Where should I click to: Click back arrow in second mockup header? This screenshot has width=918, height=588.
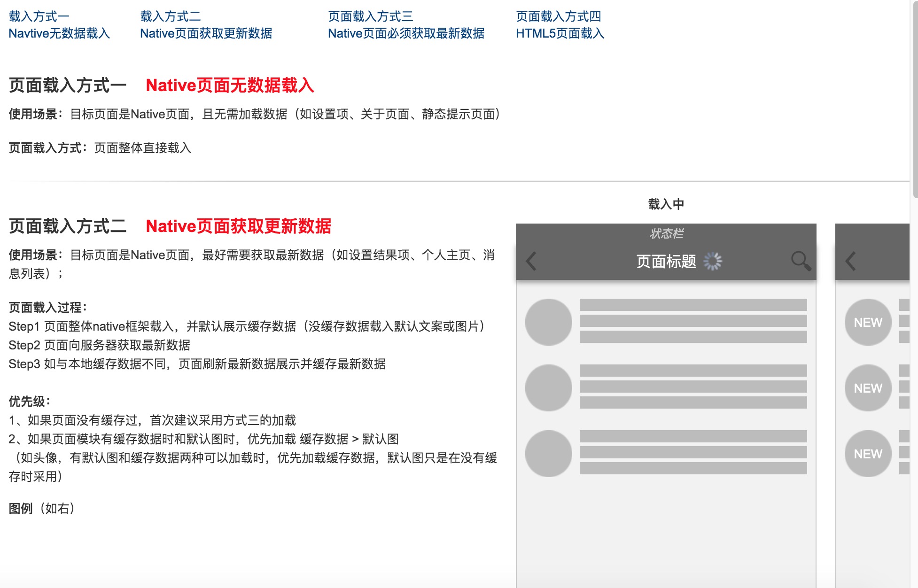coord(851,261)
